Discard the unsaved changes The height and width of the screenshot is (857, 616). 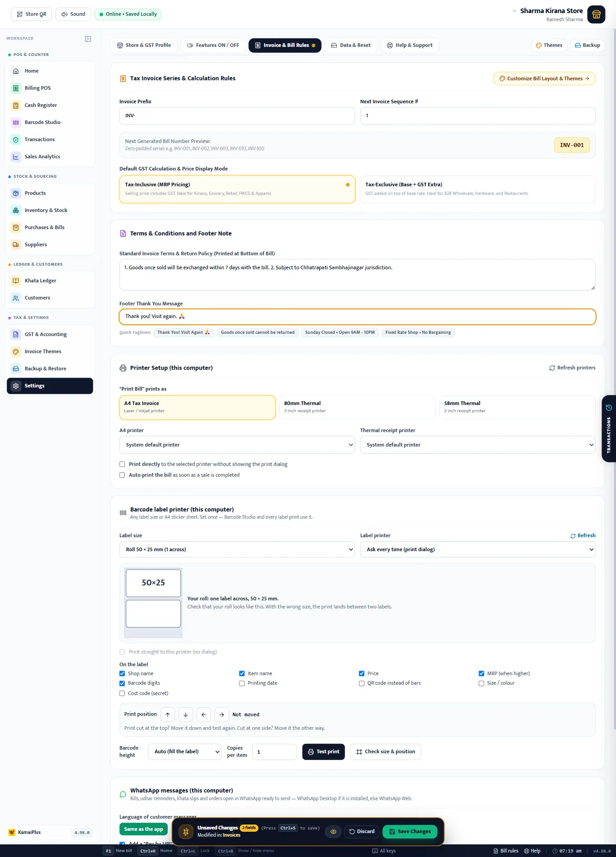coord(362,831)
